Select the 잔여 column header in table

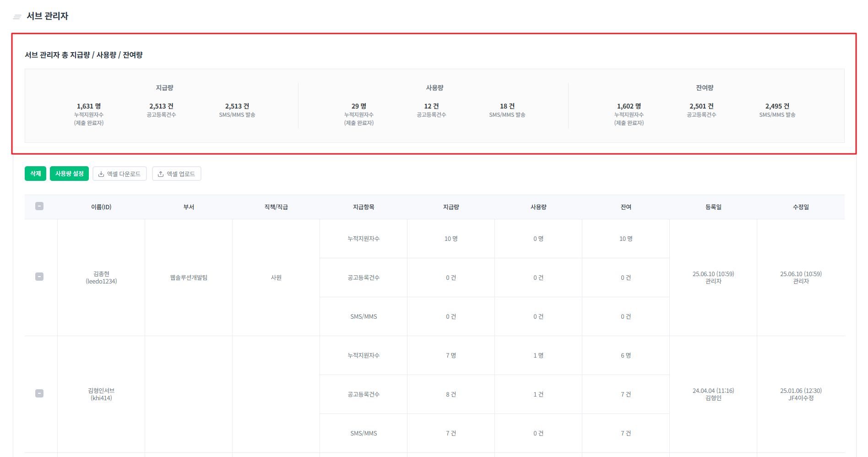click(x=626, y=207)
